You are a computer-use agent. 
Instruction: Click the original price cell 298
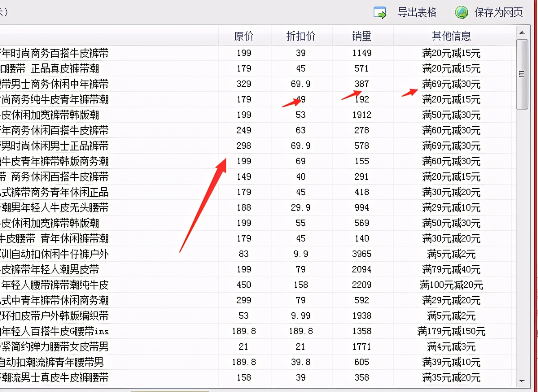[244, 146]
